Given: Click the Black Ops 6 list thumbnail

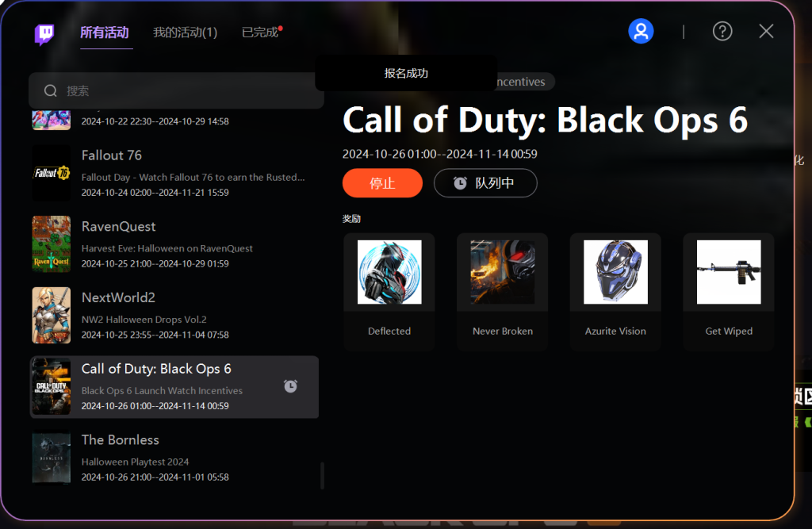Looking at the screenshot, I should pos(52,386).
